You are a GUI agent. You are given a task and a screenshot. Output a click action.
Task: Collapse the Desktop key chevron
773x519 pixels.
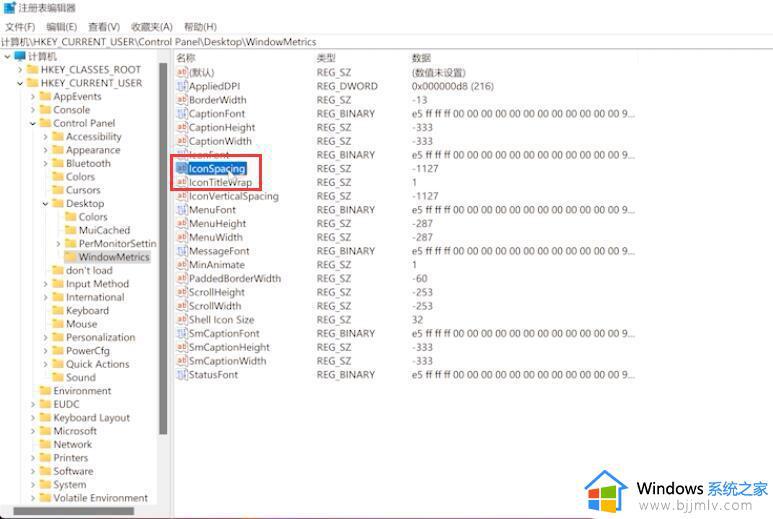(x=46, y=204)
